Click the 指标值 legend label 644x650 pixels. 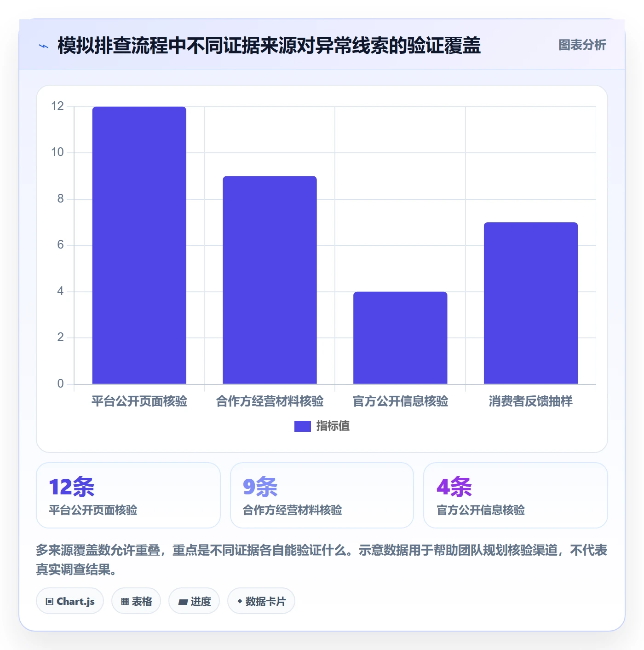[333, 426]
